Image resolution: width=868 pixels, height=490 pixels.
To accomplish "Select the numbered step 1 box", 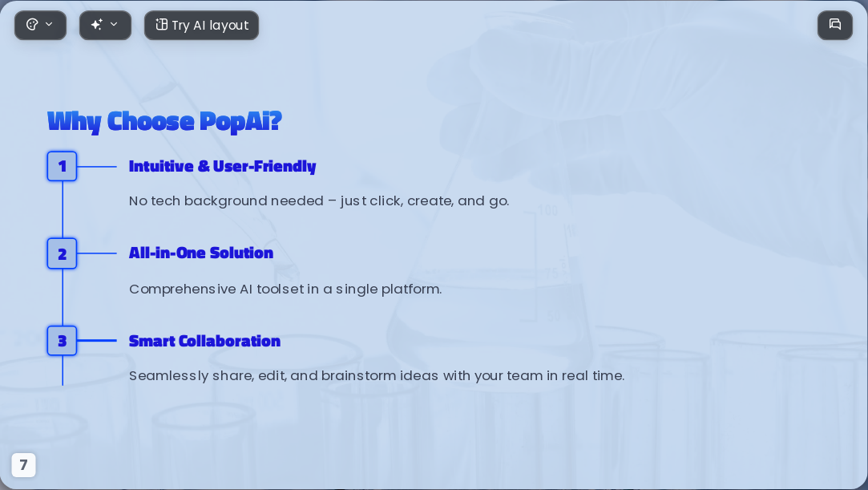I will tap(62, 166).
